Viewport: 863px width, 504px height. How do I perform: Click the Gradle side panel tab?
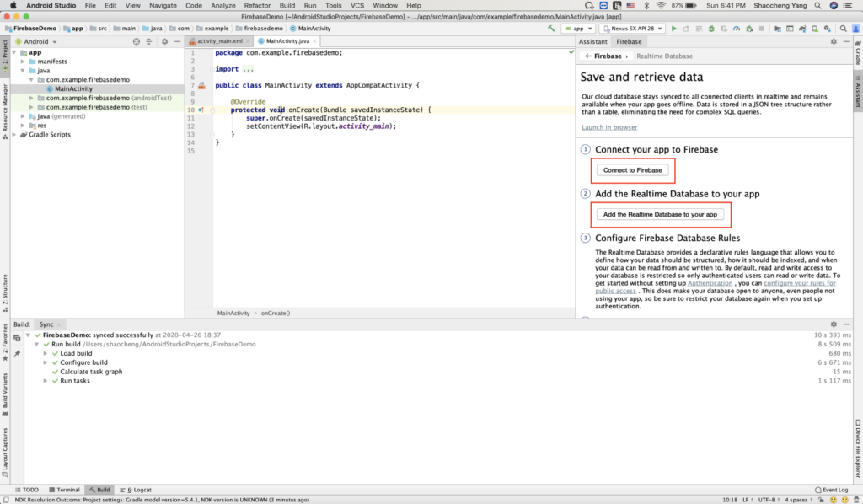click(x=857, y=53)
